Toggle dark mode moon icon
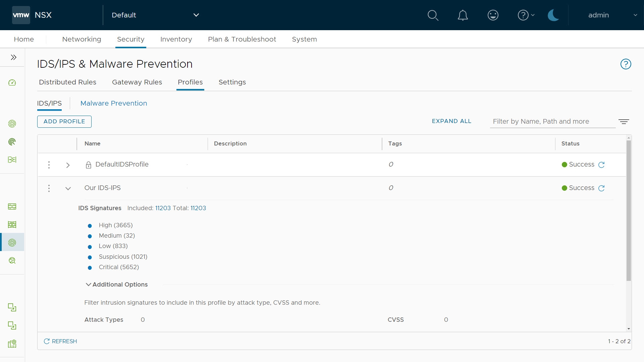 point(553,15)
